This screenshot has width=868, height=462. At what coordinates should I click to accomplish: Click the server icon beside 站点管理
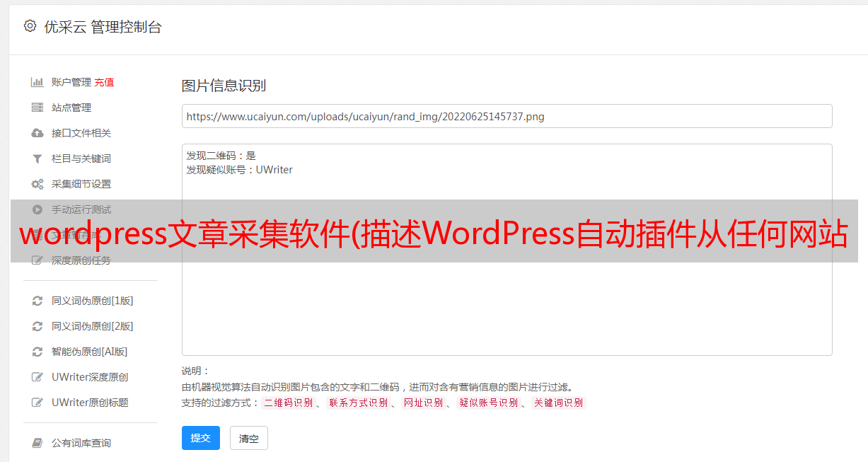(37, 108)
